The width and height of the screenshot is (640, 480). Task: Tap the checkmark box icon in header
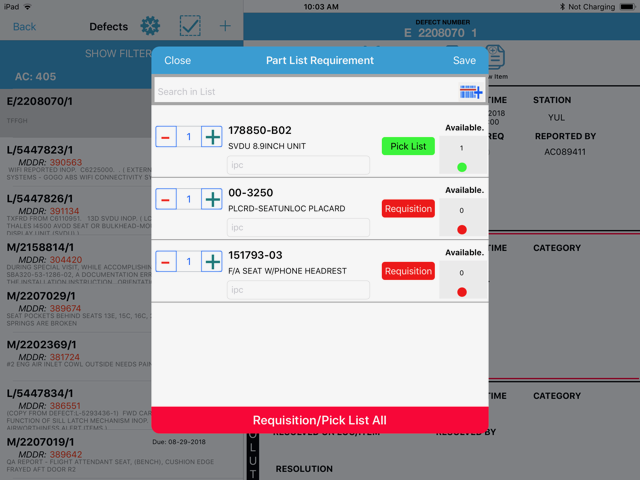190,26
